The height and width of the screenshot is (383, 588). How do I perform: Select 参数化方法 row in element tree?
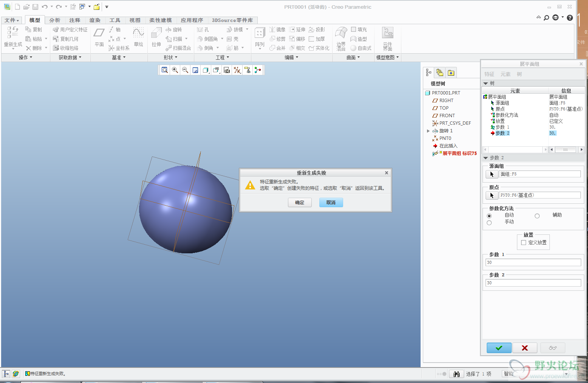(507, 115)
